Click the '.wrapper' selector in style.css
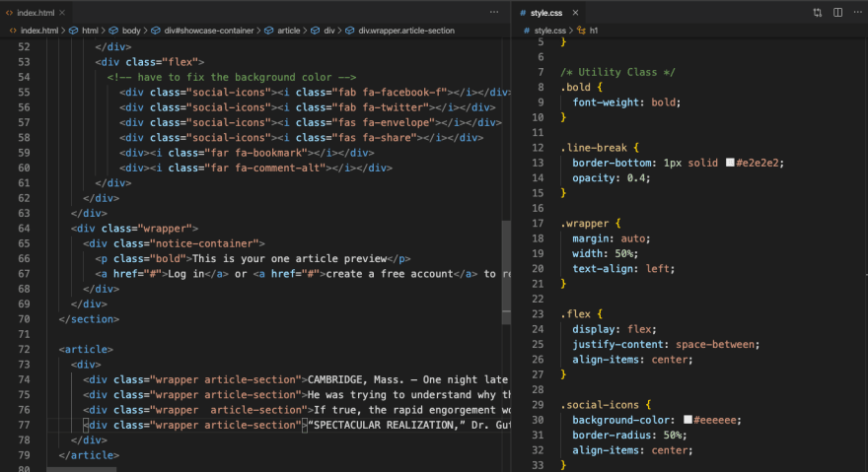 585,224
